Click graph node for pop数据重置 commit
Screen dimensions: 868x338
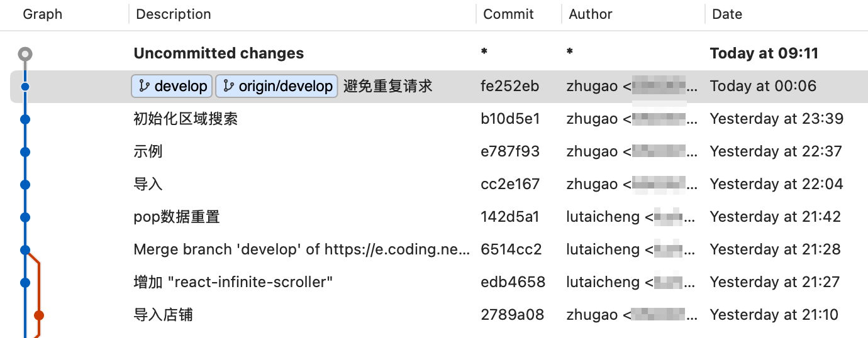[x=25, y=217]
